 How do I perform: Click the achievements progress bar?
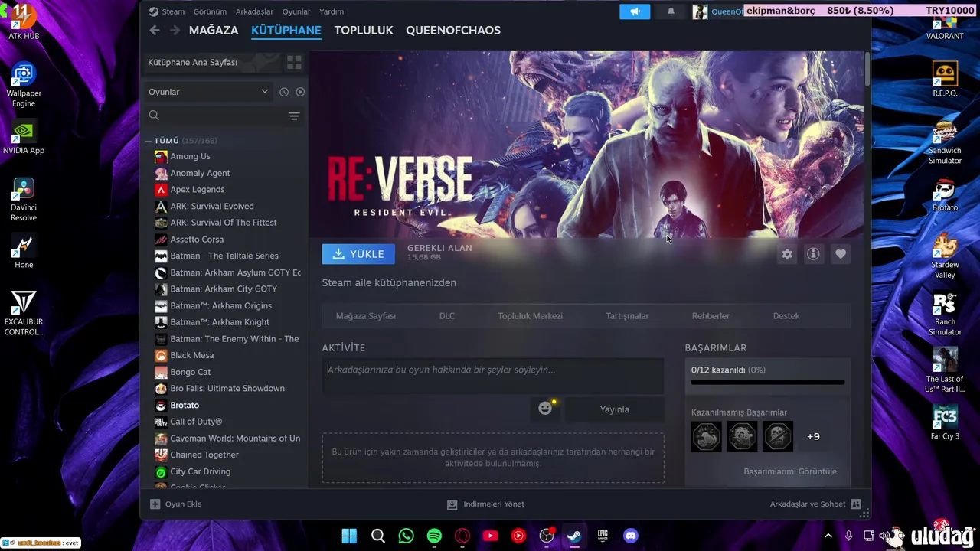pos(768,382)
